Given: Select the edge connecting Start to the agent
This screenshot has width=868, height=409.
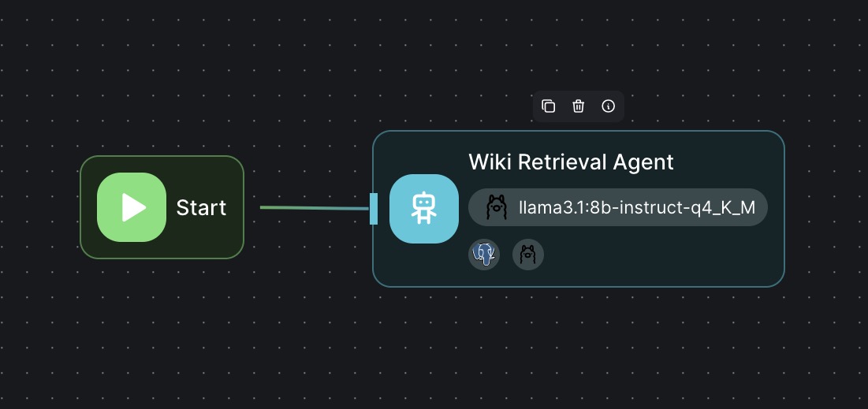Looking at the screenshot, I should (315, 208).
